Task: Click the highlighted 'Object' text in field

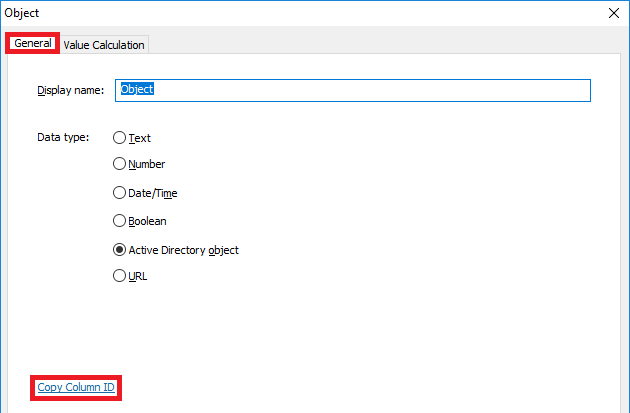Action: point(137,89)
